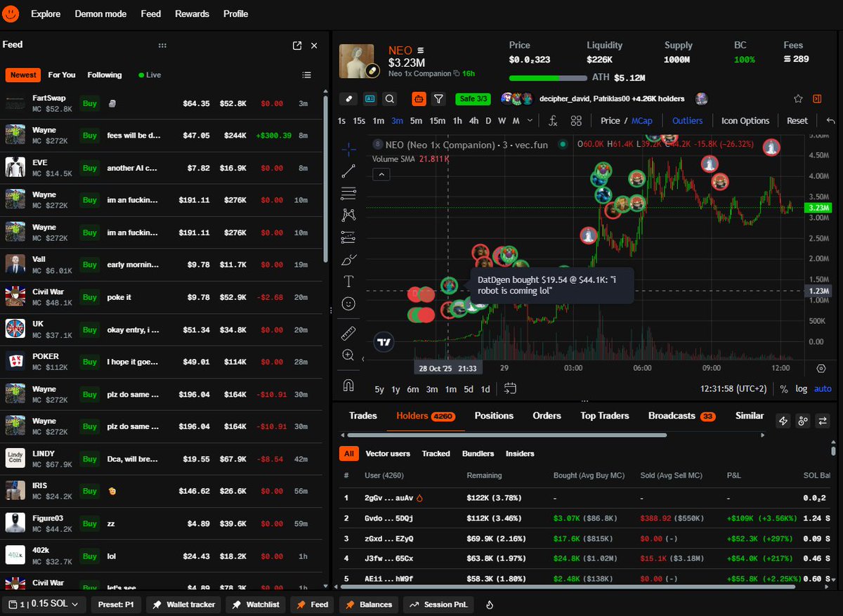This screenshot has width=843, height=616.
Task: Open the Top Traders tab
Action: [604, 416]
